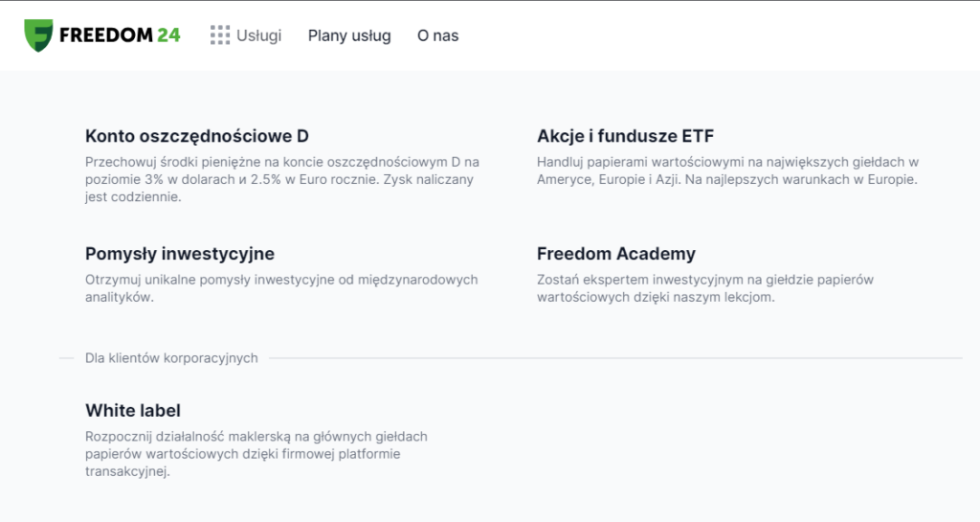Screen dimensions: 980x522
Task: Collapse the Usługi services menu
Action: click(258, 35)
